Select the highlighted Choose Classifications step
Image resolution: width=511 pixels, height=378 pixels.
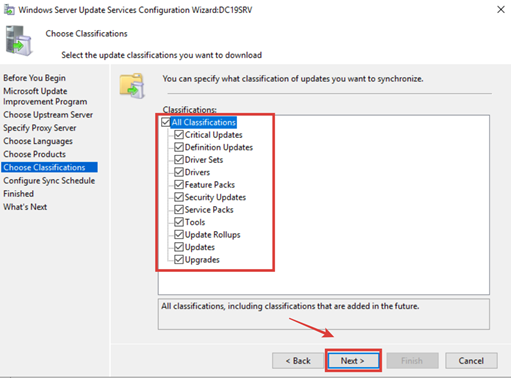[49, 167]
